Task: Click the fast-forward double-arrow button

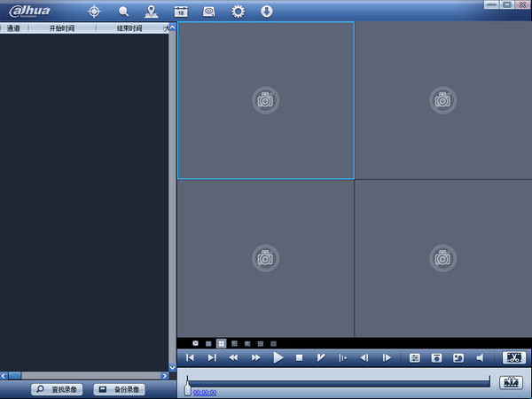Action: tap(256, 357)
